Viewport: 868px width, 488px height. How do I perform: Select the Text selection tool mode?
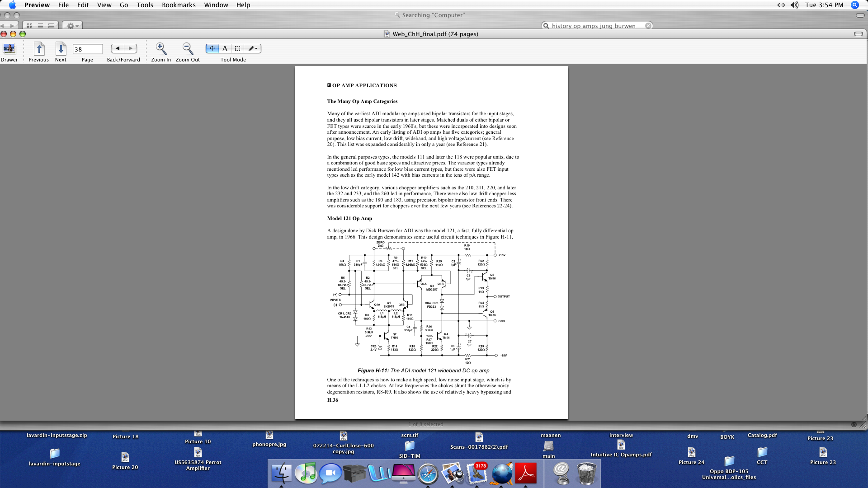tap(225, 48)
